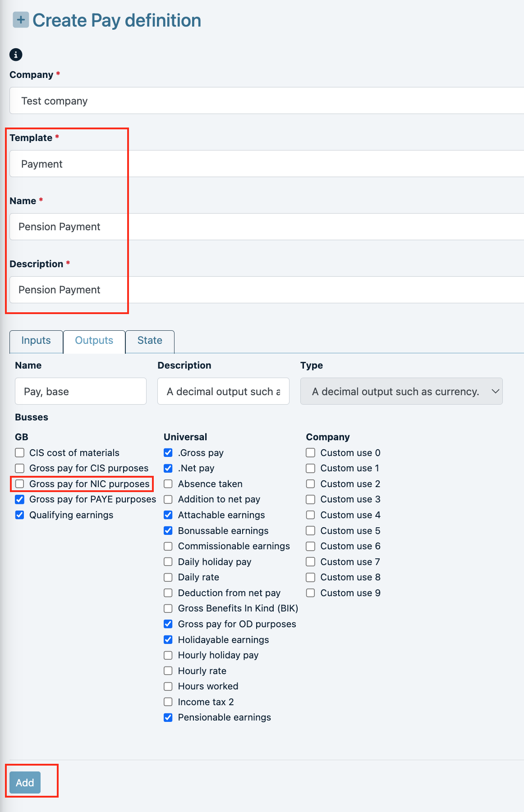Viewport: 524px width, 812px height.
Task: Uncheck the Qualifying earnings checkbox
Action: click(20, 515)
